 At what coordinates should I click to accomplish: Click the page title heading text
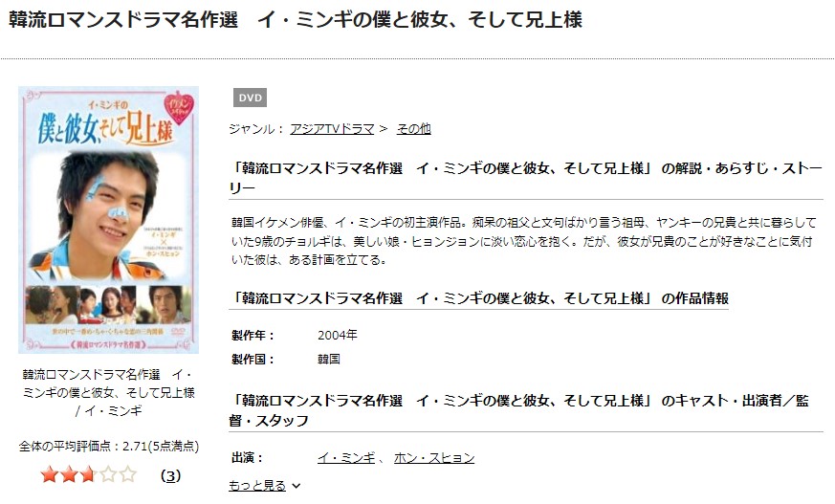click(296, 20)
